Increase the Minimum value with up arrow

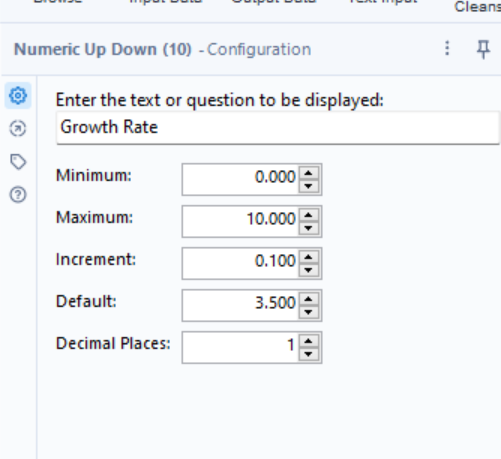click(309, 173)
